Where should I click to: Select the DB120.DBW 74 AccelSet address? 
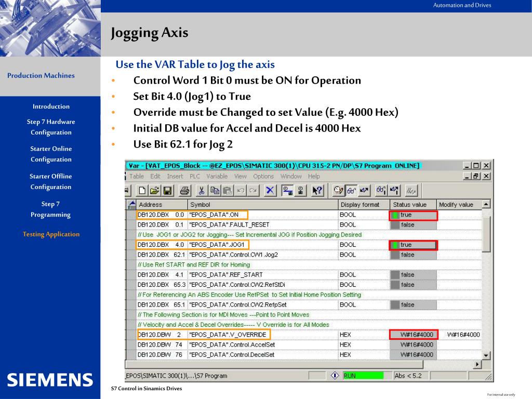coord(162,345)
